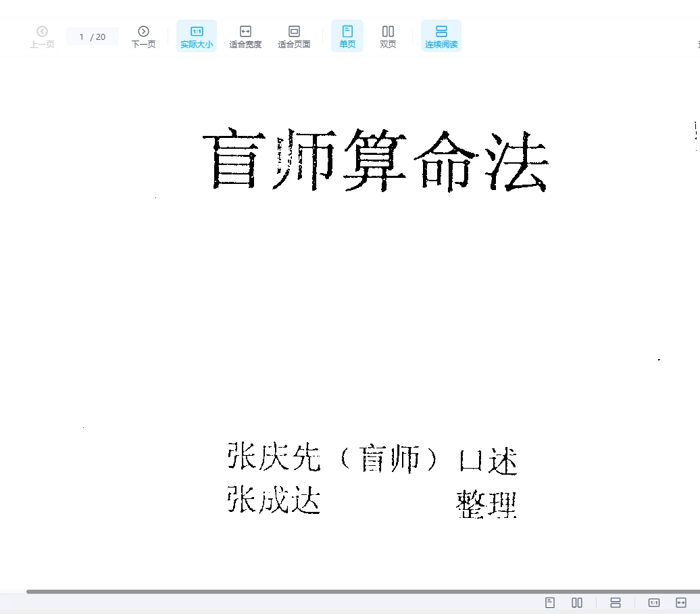
Task: Choose 适合页面 fit page in top toolbar
Action: 294,37
